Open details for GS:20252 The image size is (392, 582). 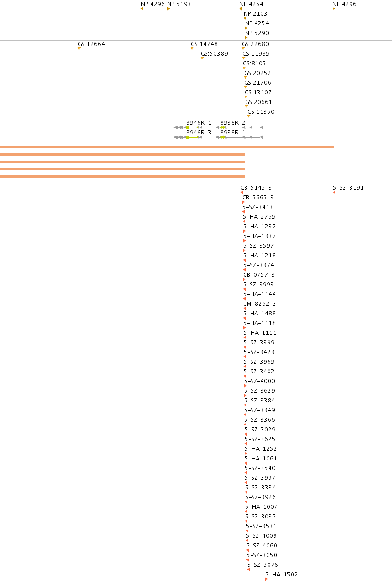[257, 73]
